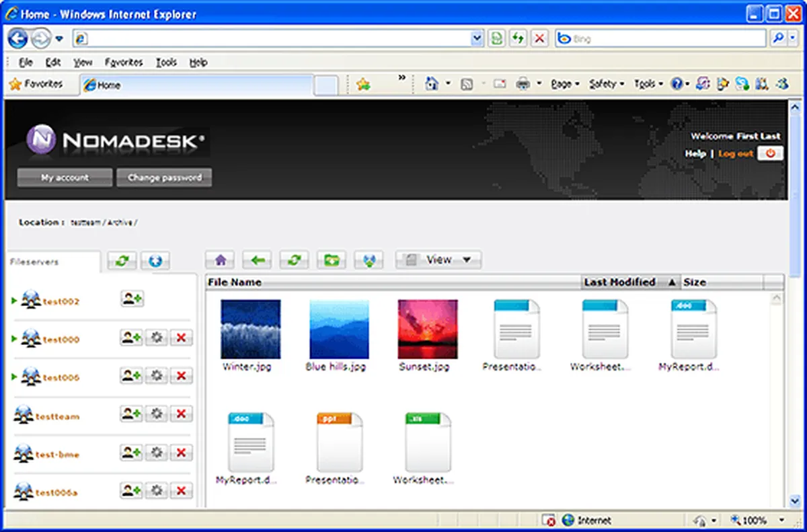Delete test-bme fileserver with red X

click(x=181, y=453)
